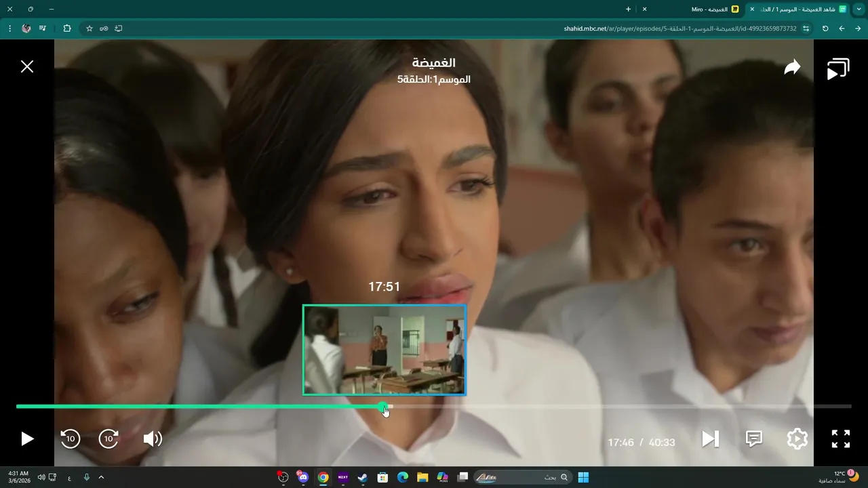Launch Microsoft Edge from the taskbar
The width and height of the screenshot is (868, 488).
(403, 477)
